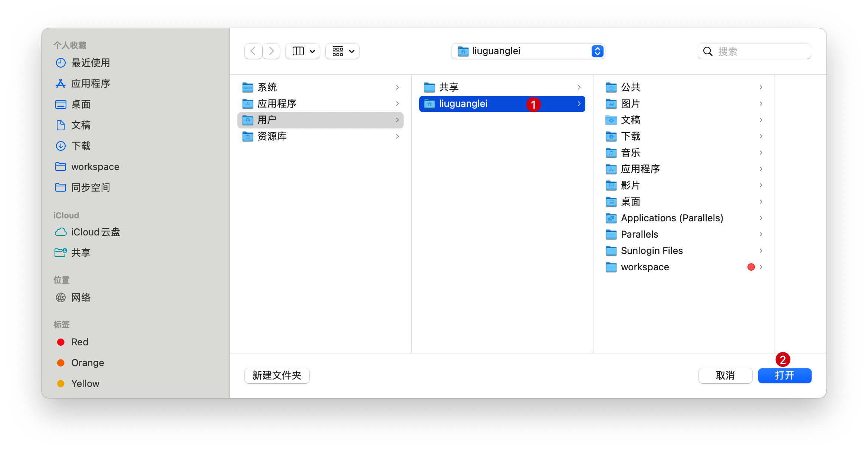Open Downloads from the sidebar
Screen dimensions: 868x453
[x=80, y=146]
